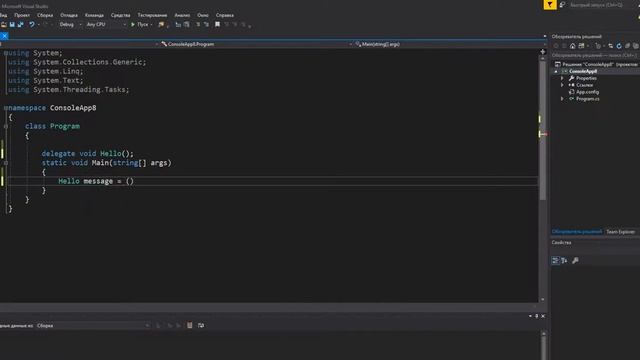Expand the Ссылки references node
Image resolution: width=640 pixels, height=360 pixels.
(x=562, y=85)
